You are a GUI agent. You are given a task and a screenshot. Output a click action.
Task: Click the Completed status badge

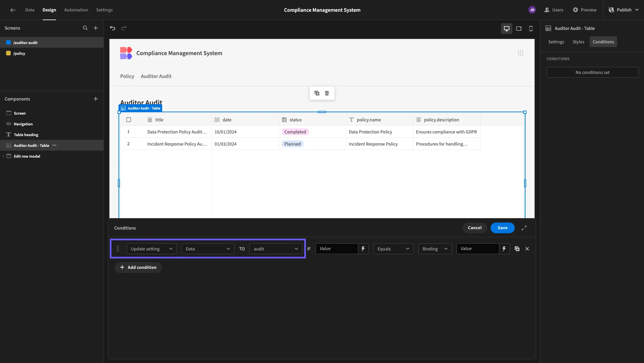click(295, 132)
